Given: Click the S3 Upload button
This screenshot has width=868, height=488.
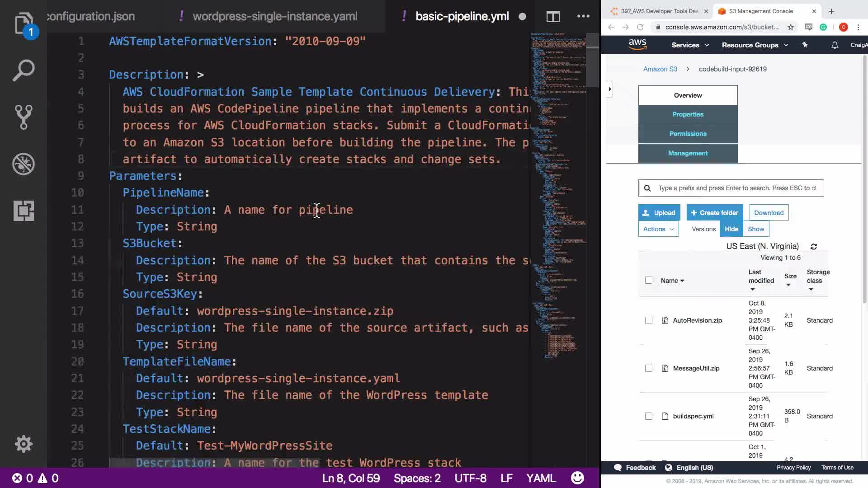Looking at the screenshot, I should pyautogui.click(x=659, y=213).
